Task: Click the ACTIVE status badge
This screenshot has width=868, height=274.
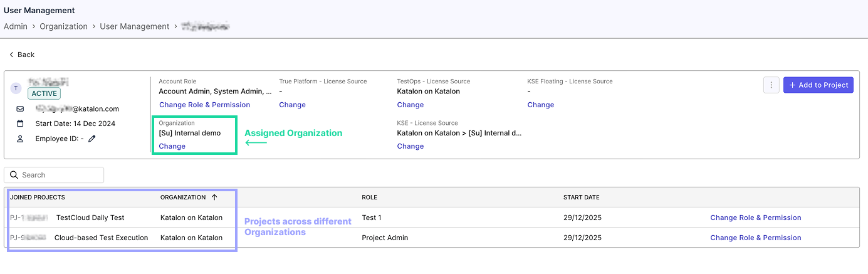Action: [44, 93]
